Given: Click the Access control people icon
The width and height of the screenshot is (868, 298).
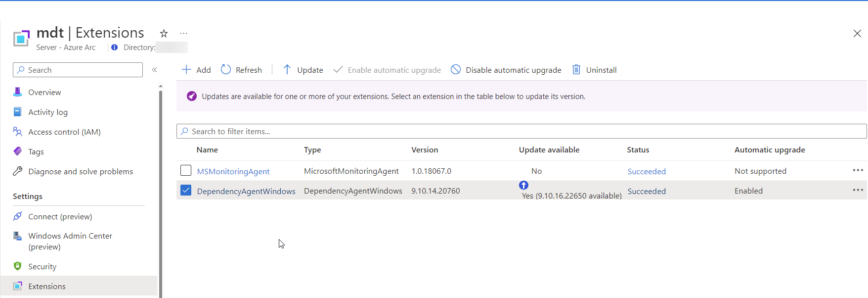Looking at the screenshot, I should (18, 131).
